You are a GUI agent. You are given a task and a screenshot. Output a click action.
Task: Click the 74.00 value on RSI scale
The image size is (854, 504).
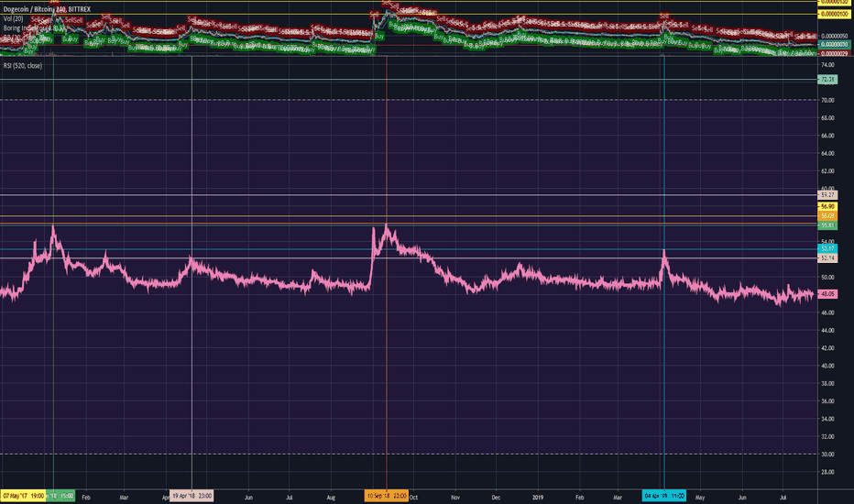coord(827,64)
